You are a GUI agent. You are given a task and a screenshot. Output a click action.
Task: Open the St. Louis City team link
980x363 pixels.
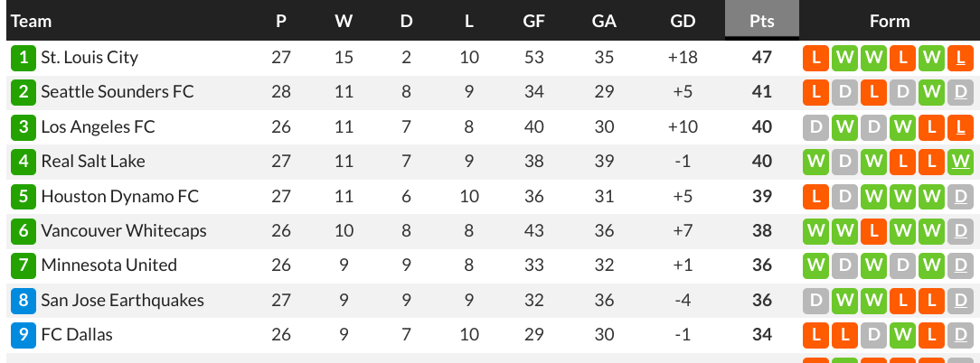(90, 58)
